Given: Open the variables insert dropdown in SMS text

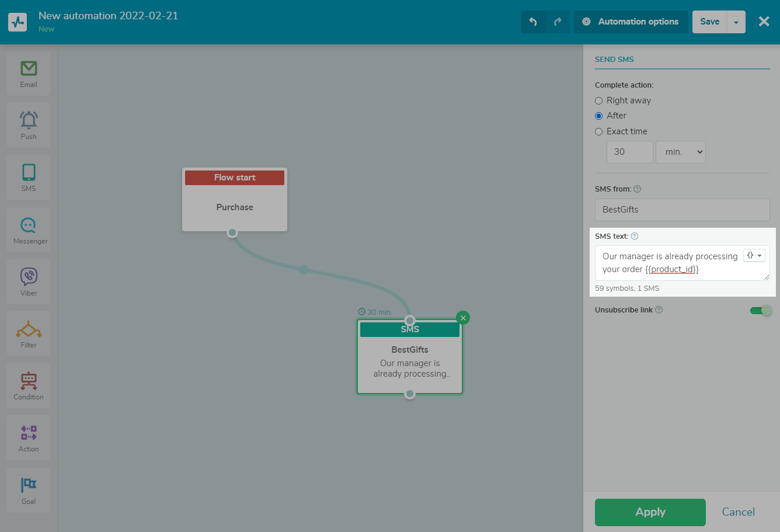Looking at the screenshot, I should [x=754, y=256].
